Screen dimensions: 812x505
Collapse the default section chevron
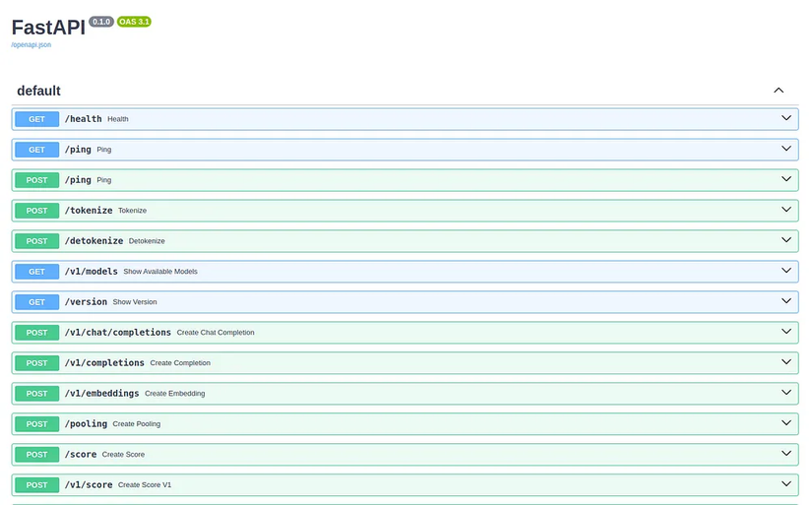click(x=779, y=91)
